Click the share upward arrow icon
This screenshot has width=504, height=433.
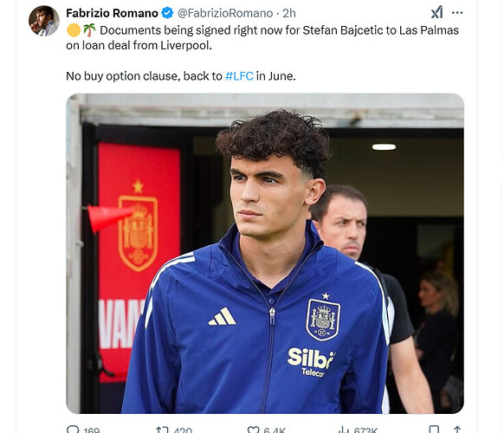(x=457, y=430)
